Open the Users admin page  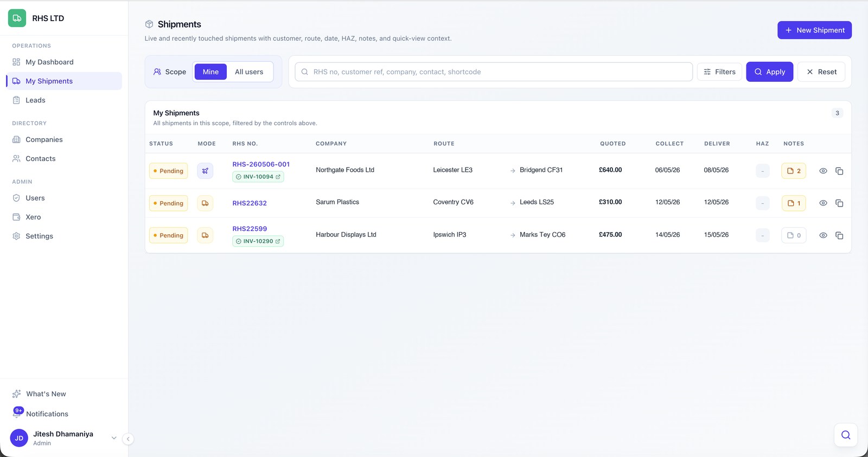[64, 198]
